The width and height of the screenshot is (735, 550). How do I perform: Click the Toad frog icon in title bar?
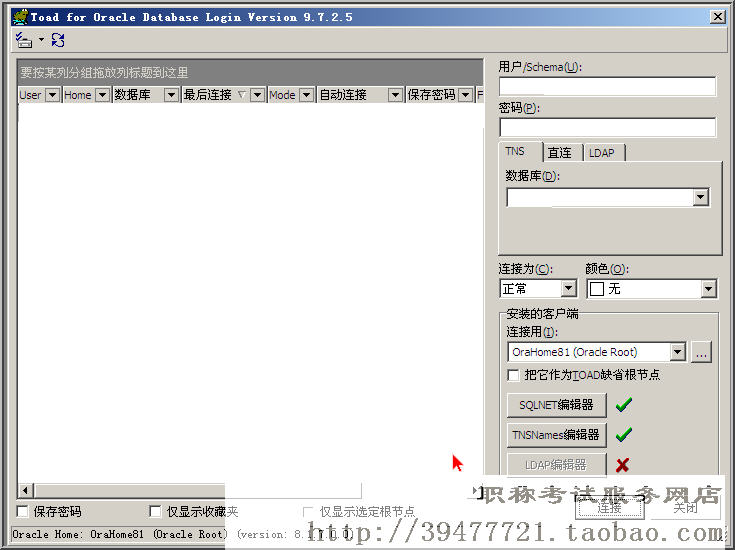point(20,17)
